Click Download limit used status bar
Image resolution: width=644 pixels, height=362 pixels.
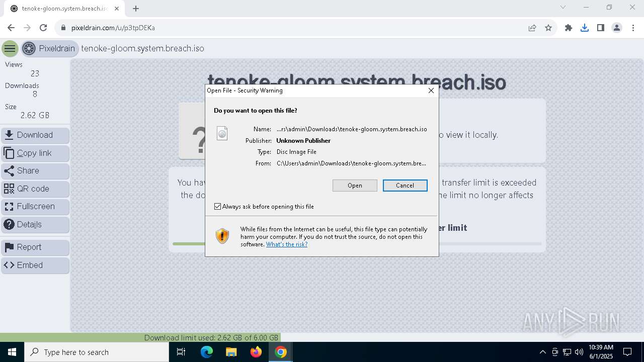(x=211, y=338)
